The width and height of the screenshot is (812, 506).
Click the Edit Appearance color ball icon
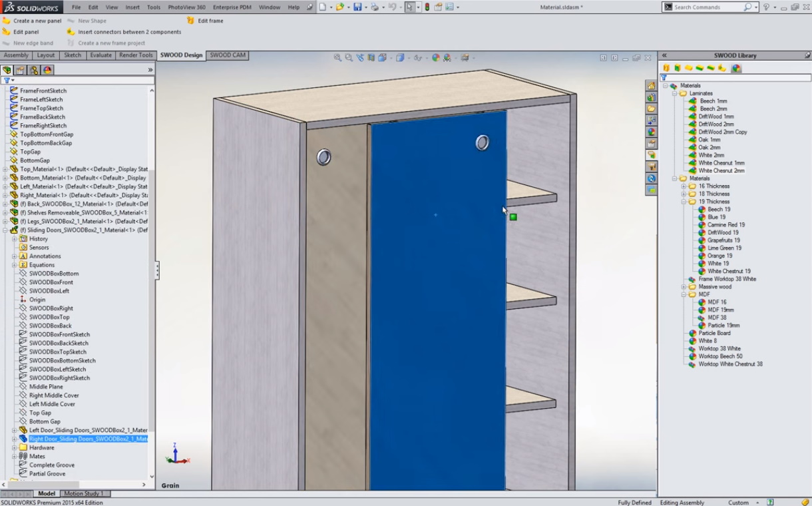(x=436, y=58)
